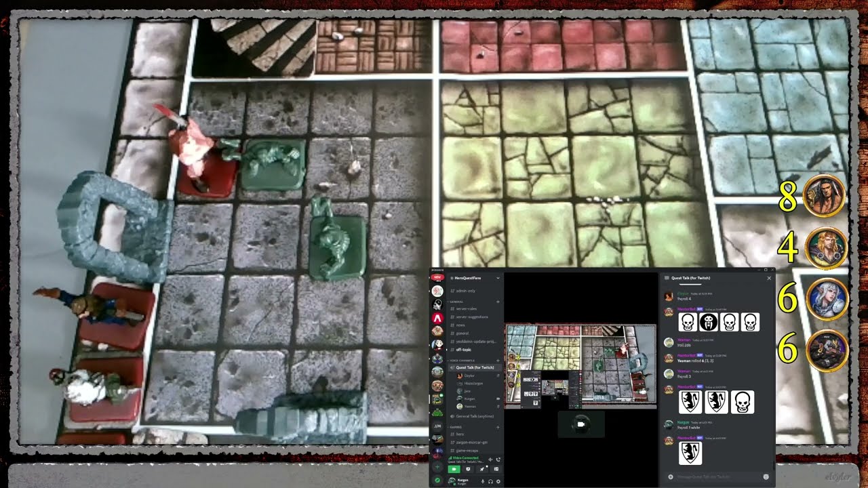Toggle the green camera button
Viewport: 868px width, 488px height.
[454, 469]
